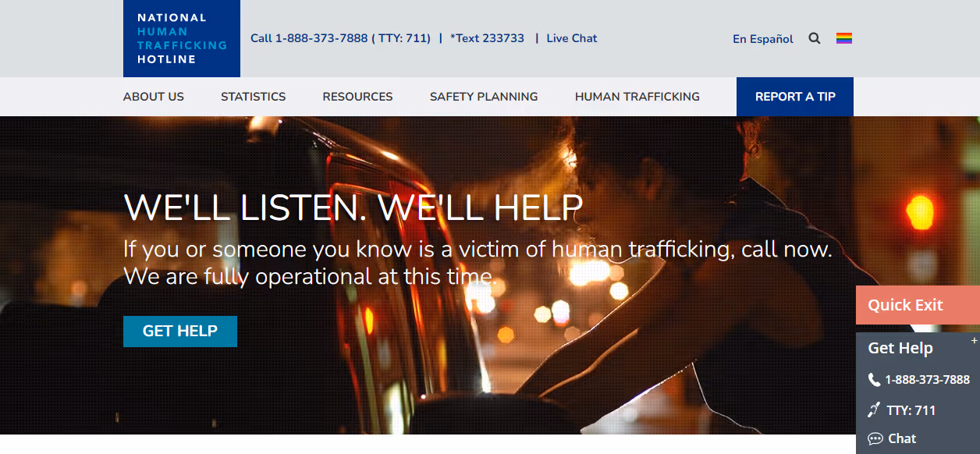Click the National Human Trafficking Hotline logo
980x454 pixels.
click(182, 38)
